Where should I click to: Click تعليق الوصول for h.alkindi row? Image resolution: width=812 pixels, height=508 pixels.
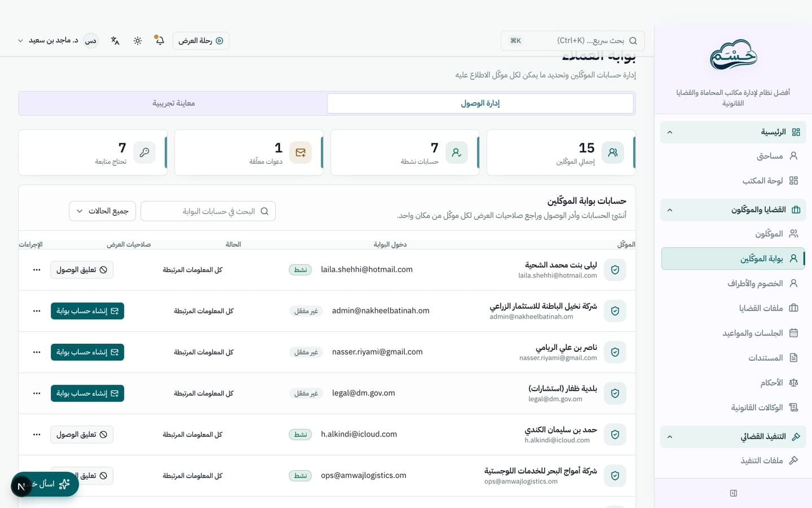[x=82, y=435]
